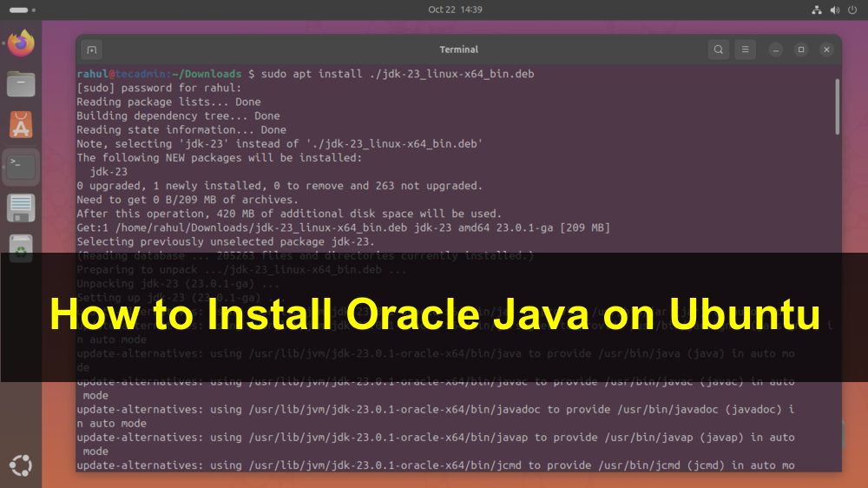868x488 pixels.
Task: Launch Ubuntu App Center from dock
Action: (x=21, y=125)
